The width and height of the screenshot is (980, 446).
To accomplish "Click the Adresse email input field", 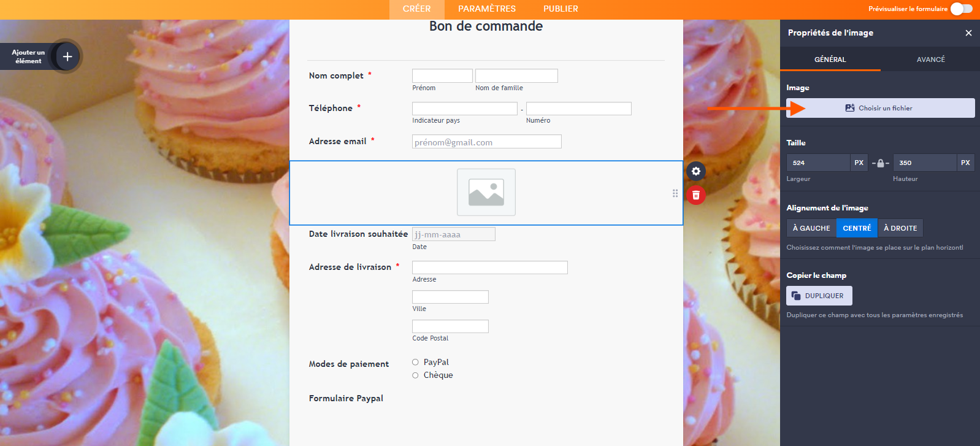I will coord(486,142).
